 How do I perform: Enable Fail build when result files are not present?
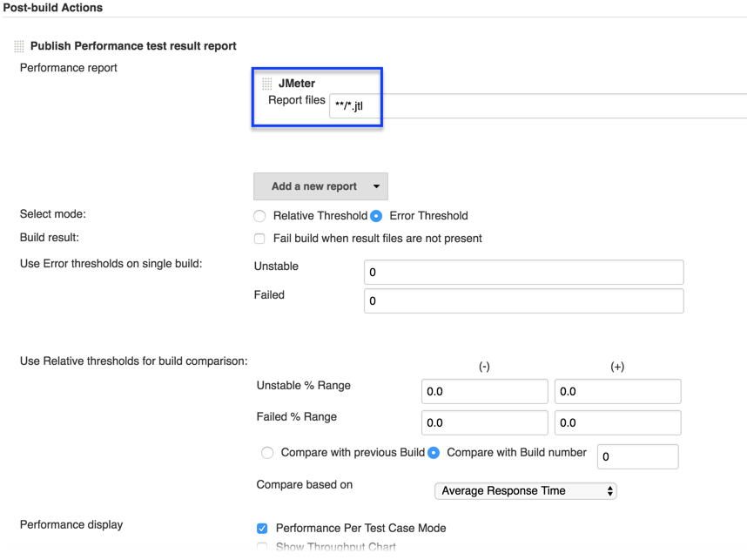point(259,239)
